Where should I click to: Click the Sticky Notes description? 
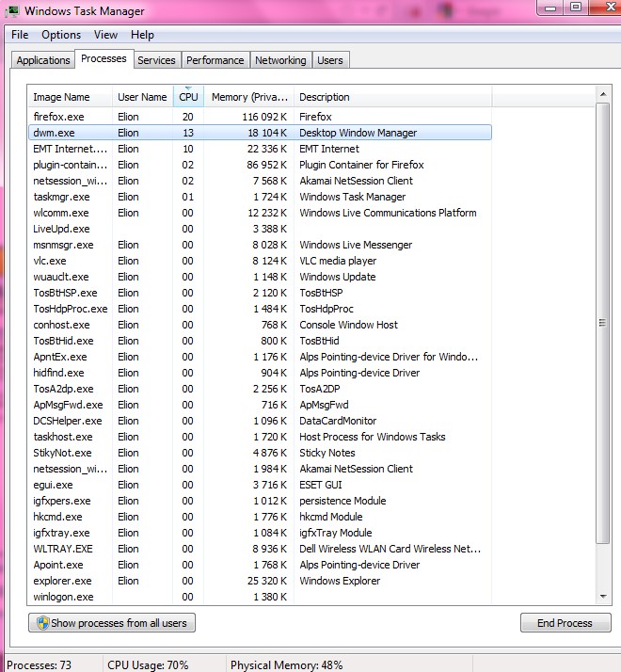[x=327, y=453]
